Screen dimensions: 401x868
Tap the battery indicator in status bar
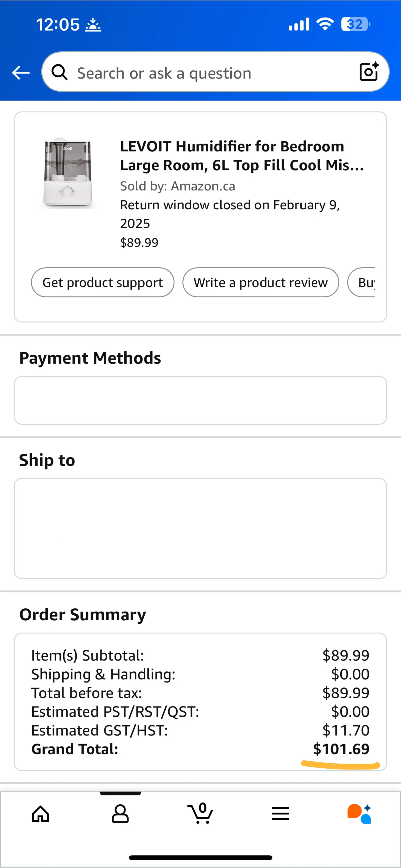point(355,24)
